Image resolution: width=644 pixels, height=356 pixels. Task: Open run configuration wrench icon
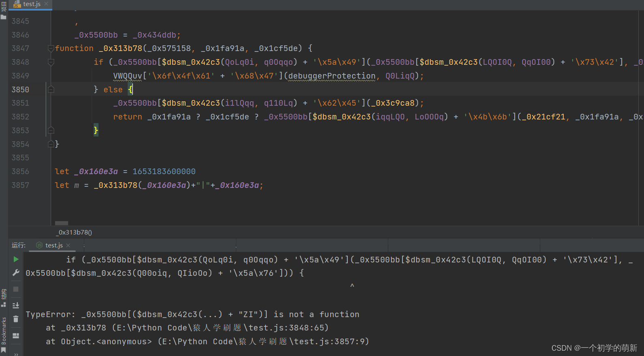pyautogui.click(x=16, y=273)
